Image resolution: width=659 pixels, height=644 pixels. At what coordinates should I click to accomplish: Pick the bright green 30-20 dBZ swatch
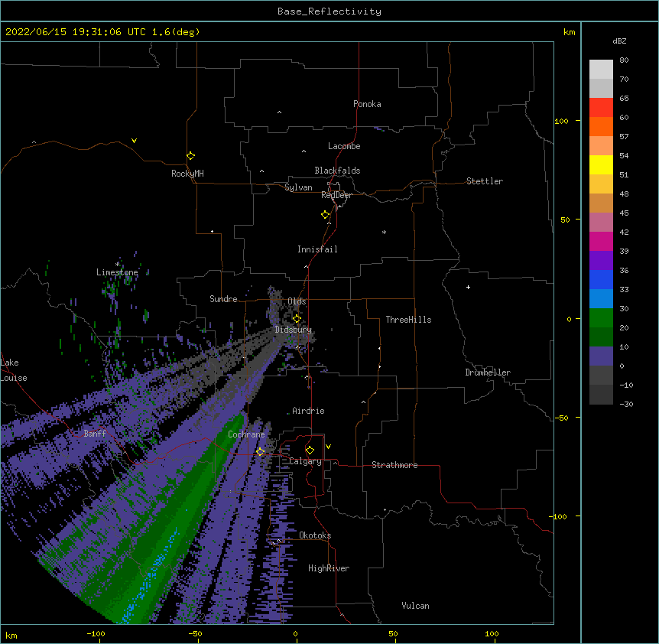(x=601, y=318)
